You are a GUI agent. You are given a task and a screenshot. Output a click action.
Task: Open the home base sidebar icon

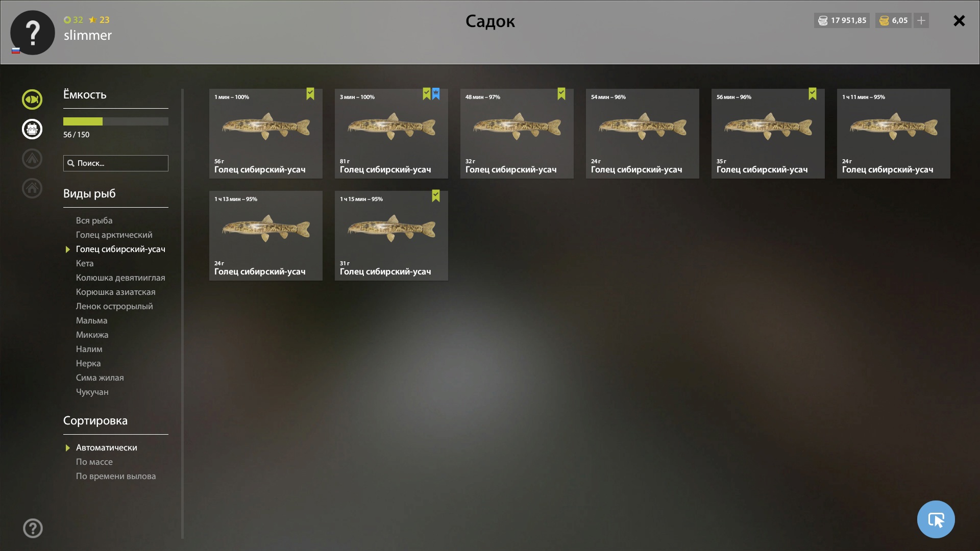(x=32, y=188)
